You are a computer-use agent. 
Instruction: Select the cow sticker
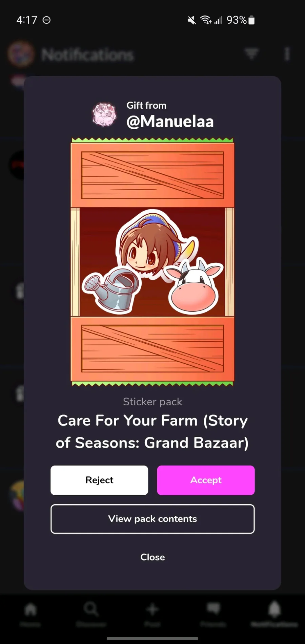coord(194,286)
